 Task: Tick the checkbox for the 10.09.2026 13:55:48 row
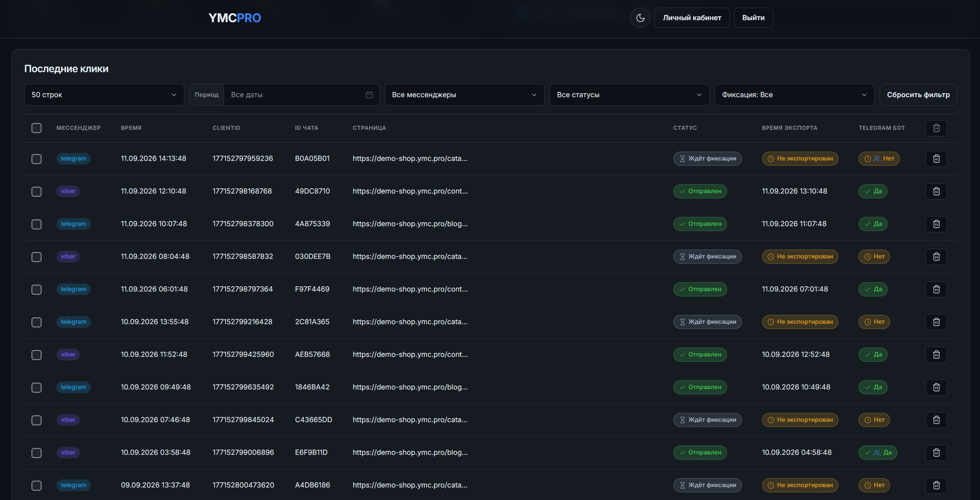tap(36, 322)
